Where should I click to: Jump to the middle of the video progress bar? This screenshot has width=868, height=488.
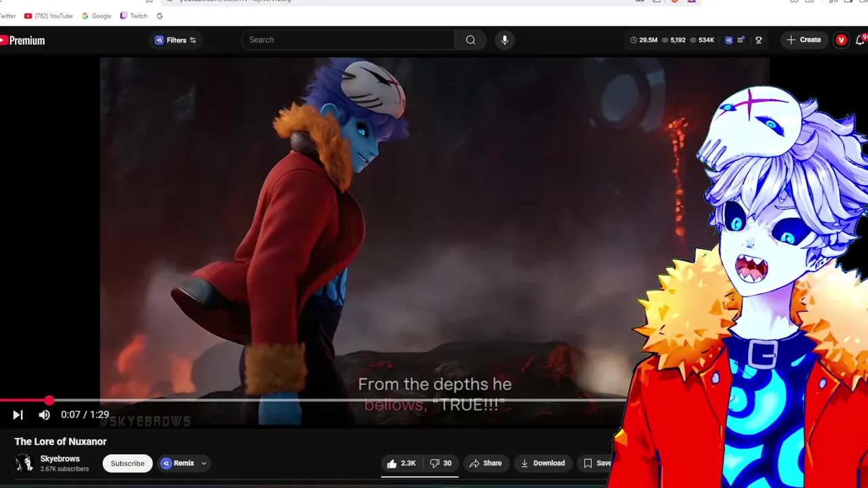(x=313, y=401)
